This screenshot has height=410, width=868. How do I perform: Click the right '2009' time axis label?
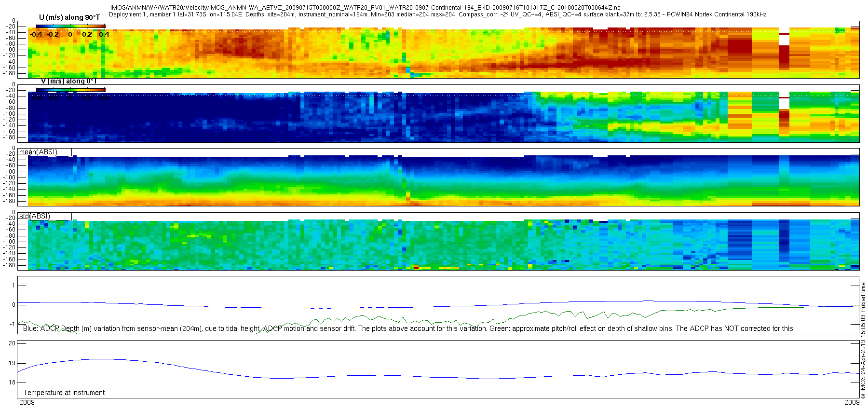click(852, 402)
